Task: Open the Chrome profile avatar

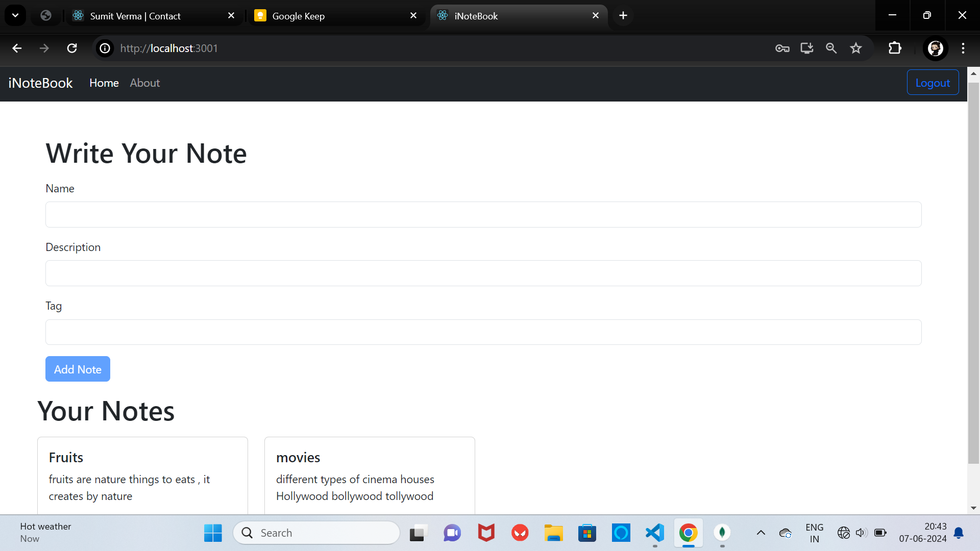Action: pyautogui.click(x=935, y=48)
